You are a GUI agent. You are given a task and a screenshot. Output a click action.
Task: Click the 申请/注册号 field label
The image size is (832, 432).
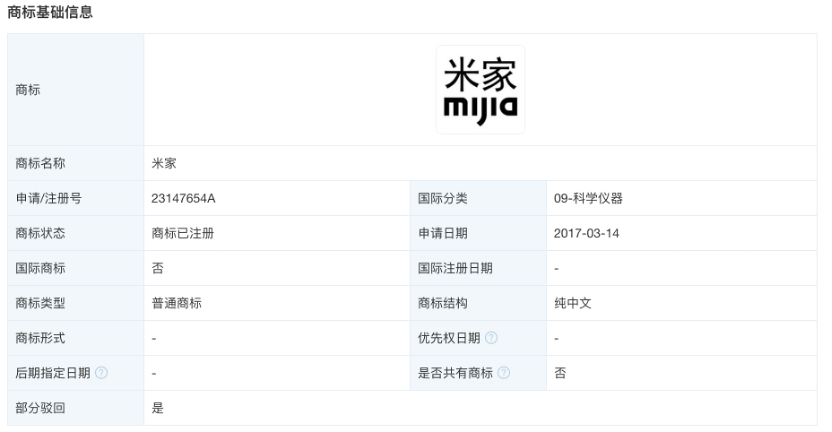[x=49, y=198]
